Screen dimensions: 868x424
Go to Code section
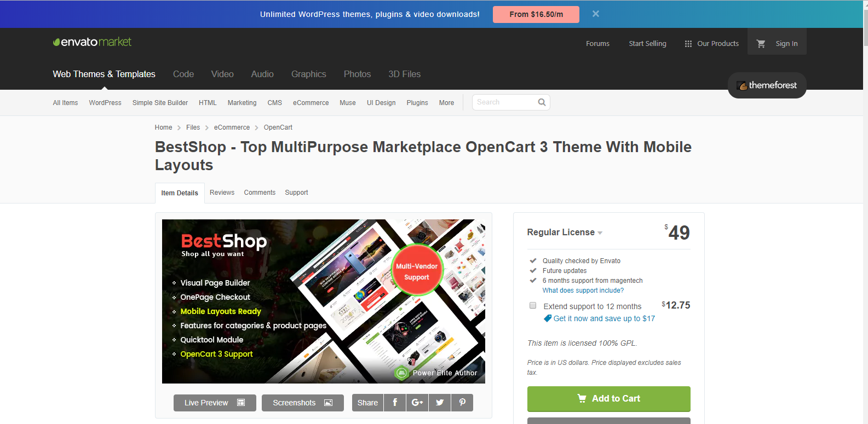183,74
